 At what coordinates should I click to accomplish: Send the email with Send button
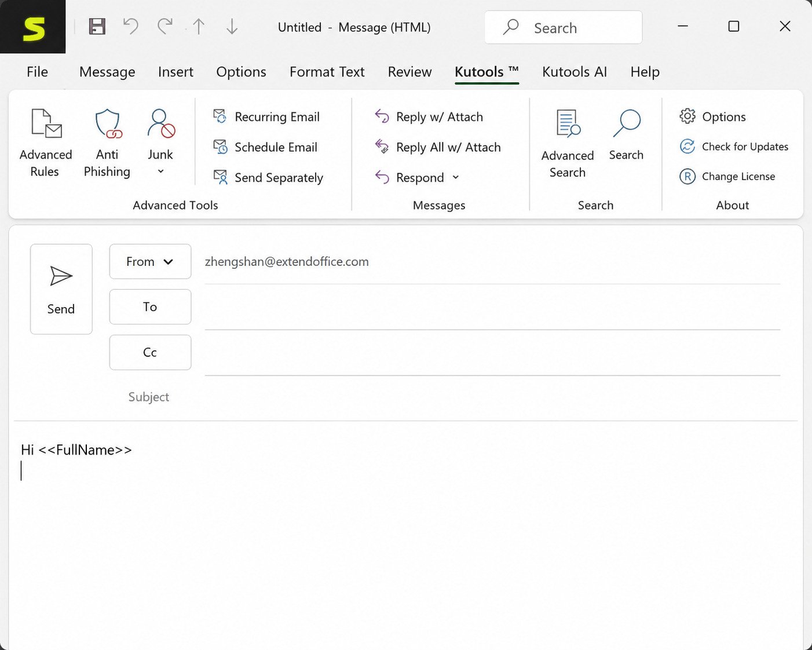61,289
